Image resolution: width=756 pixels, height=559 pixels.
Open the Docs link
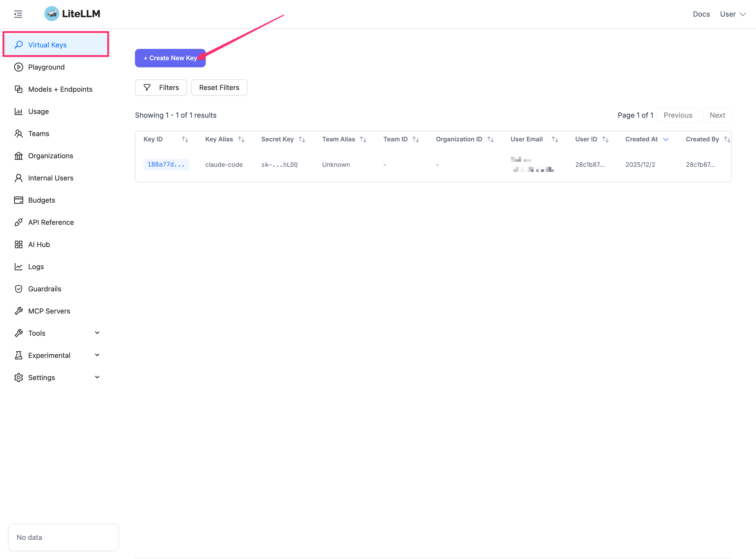pyautogui.click(x=701, y=14)
